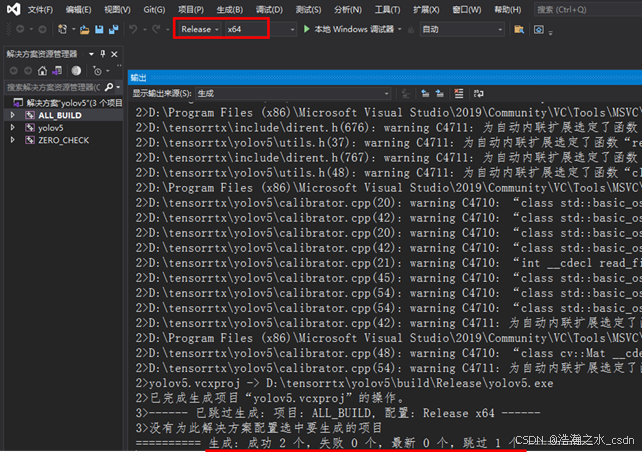Open the 编辑(E) menu

tap(78, 9)
